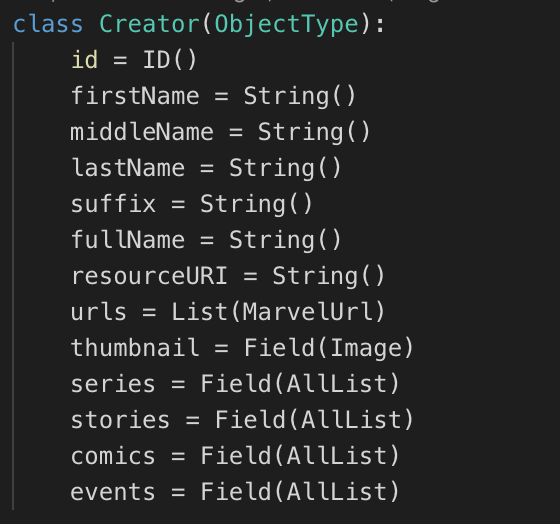Click MarvelUrl inside List()
The height and width of the screenshot is (524, 560).
coord(308,311)
